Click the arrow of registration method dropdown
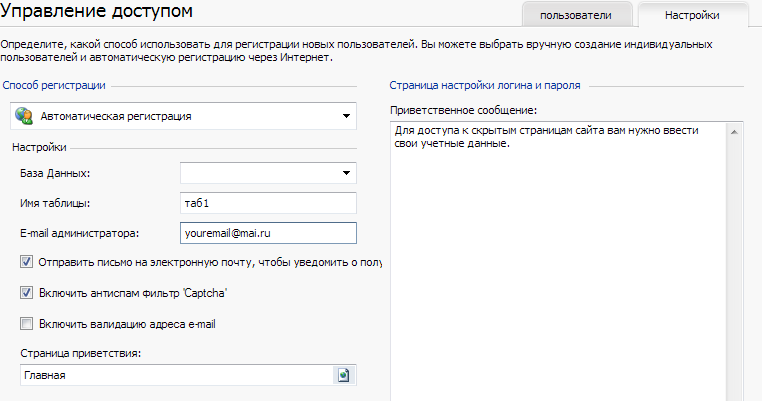 click(346, 116)
